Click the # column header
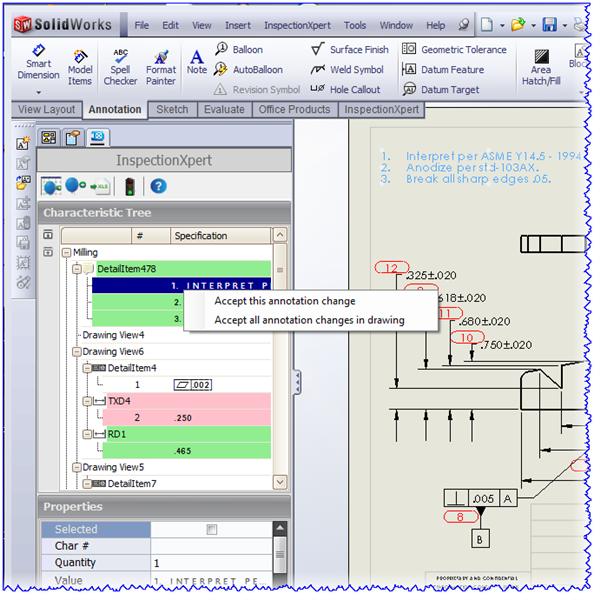Screen dimensions: 600x600 click(151, 236)
